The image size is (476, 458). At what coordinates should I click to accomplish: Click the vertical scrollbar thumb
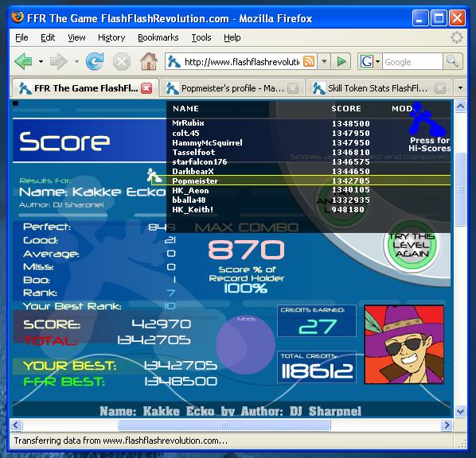click(461, 189)
